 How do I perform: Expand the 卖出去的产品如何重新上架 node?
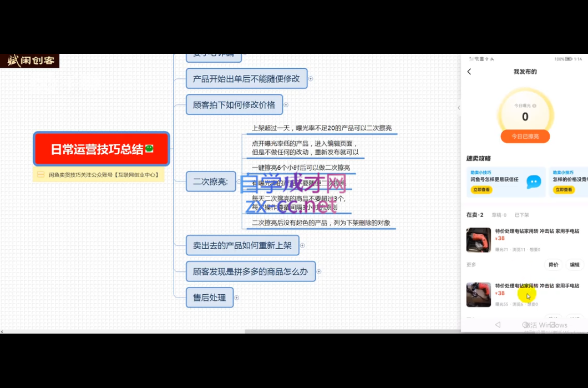(302, 245)
